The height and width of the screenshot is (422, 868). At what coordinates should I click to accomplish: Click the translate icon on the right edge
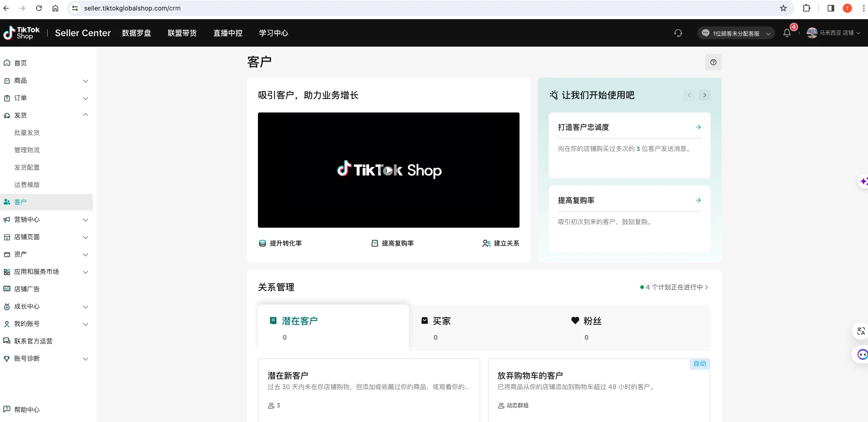point(860,331)
